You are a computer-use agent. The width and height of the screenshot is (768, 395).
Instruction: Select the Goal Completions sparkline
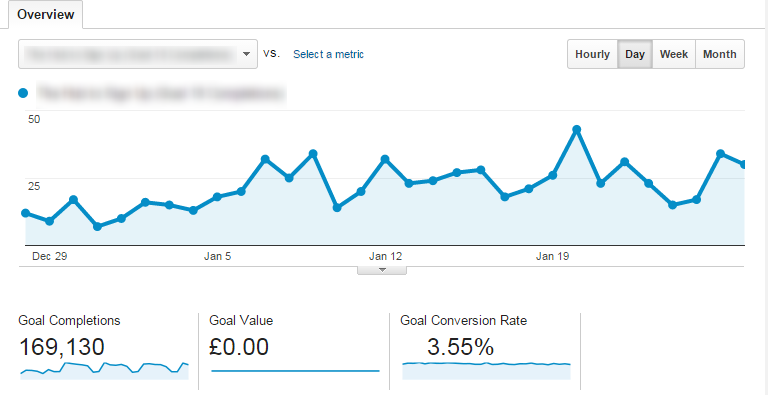click(104, 370)
